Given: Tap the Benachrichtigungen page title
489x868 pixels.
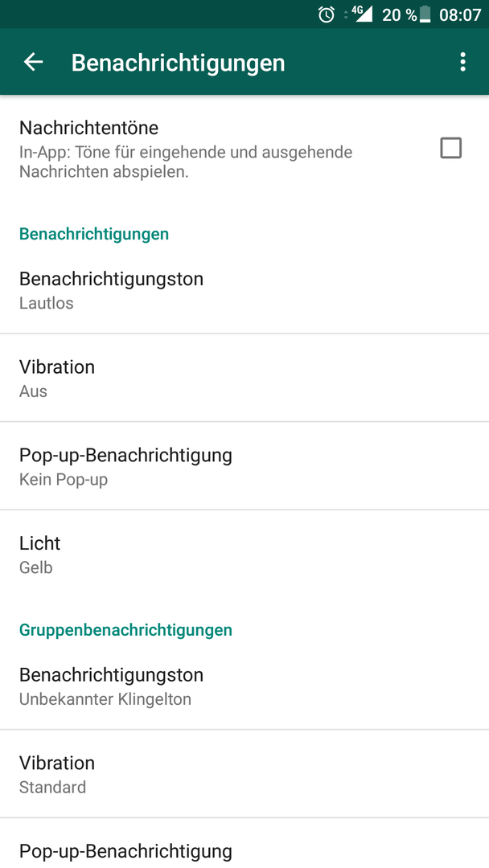Looking at the screenshot, I should pos(179,63).
